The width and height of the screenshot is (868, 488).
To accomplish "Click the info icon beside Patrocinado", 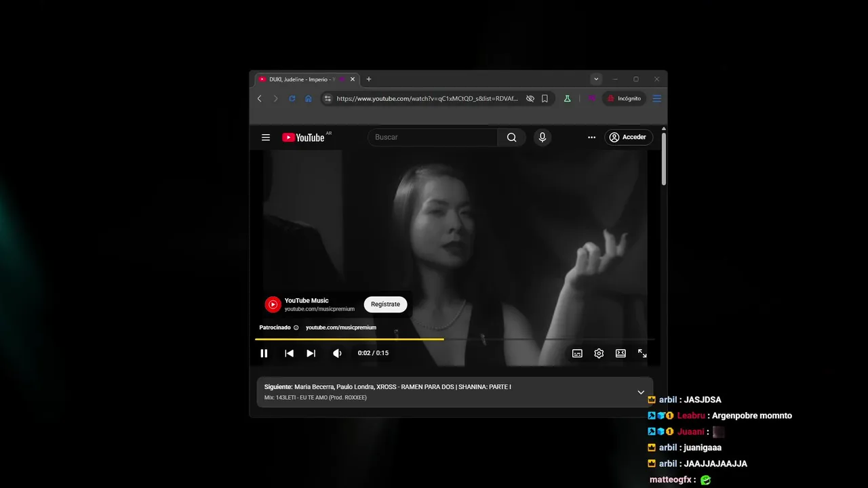I will coord(296,327).
